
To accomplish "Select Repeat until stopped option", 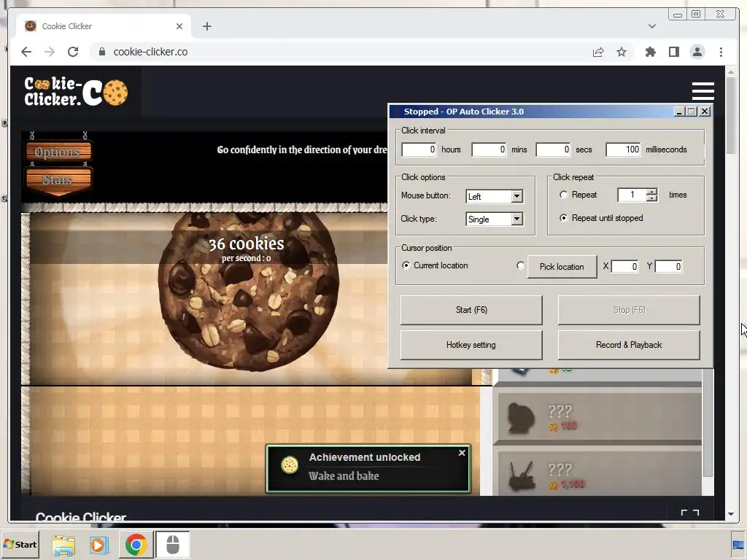I will coord(564,218).
